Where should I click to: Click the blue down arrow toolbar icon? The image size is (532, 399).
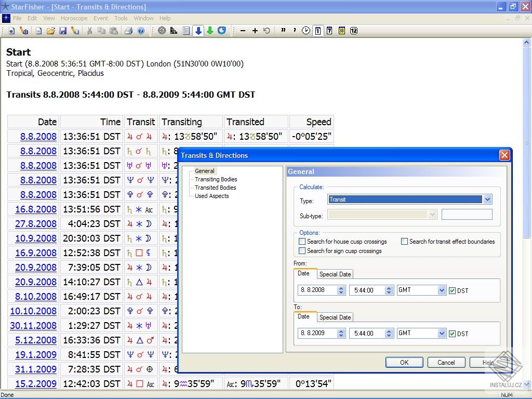point(198,31)
